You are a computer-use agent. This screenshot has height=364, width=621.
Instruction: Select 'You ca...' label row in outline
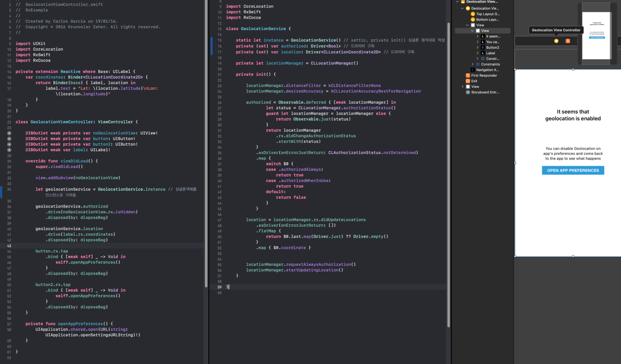pyautogui.click(x=492, y=42)
